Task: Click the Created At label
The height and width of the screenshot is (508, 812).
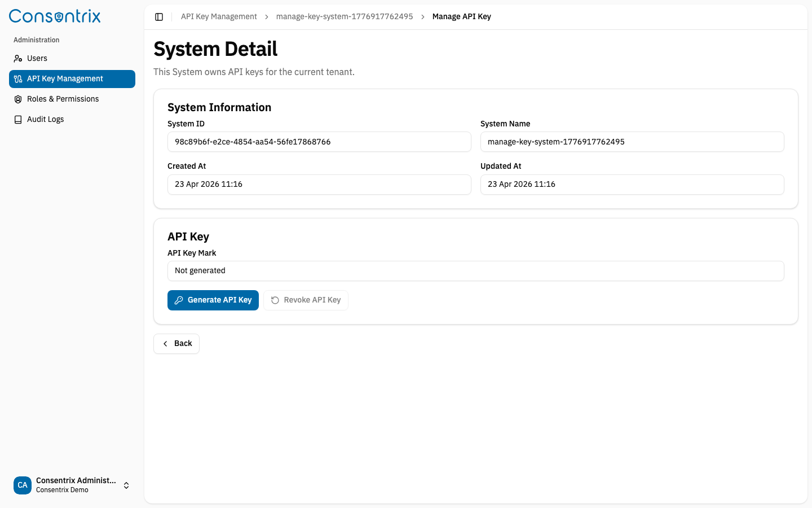Action: 187,167
